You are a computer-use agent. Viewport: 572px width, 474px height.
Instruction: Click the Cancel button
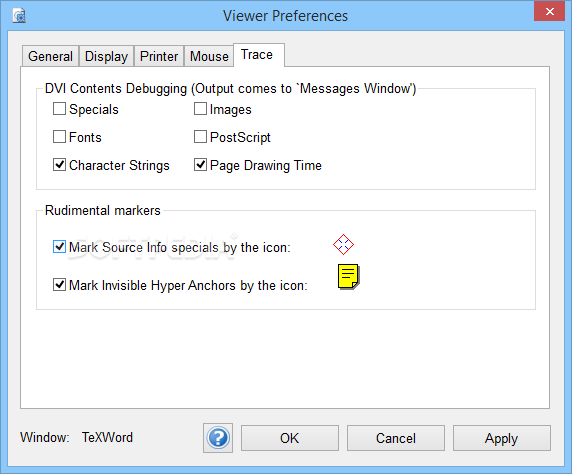coord(396,438)
